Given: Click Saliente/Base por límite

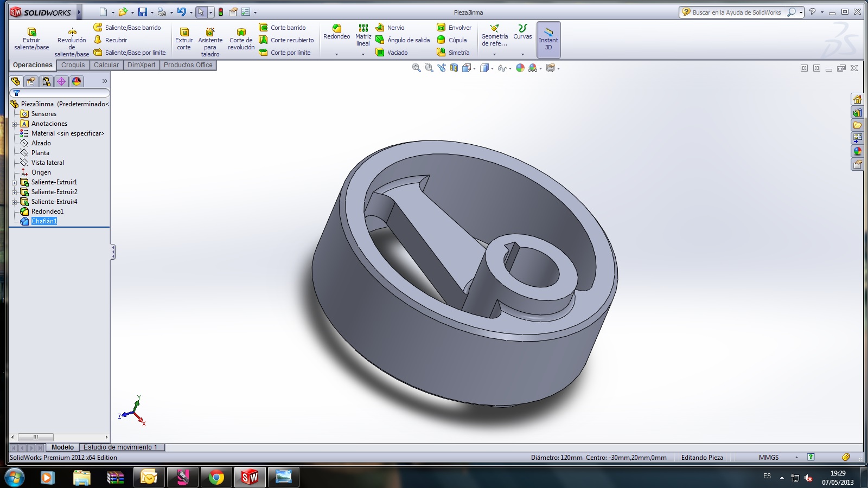Looking at the screenshot, I should coord(130,53).
